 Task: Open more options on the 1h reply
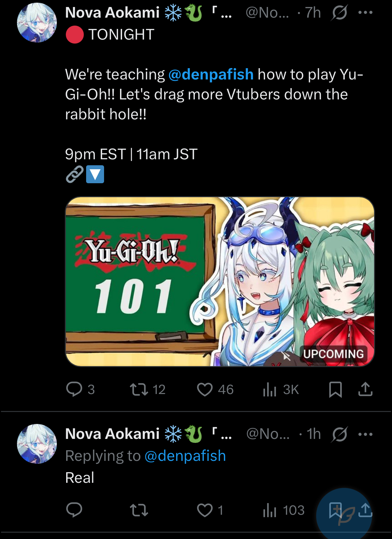coord(365,434)
